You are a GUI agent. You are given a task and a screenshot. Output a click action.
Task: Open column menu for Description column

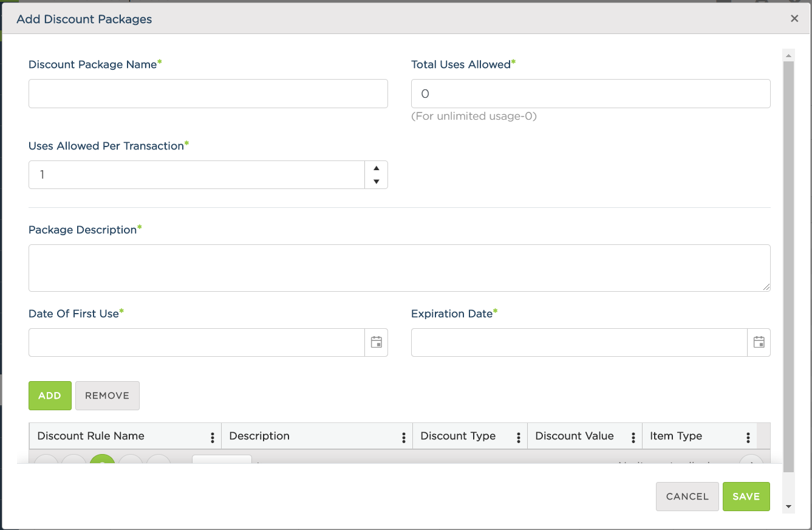click(404, 437)
